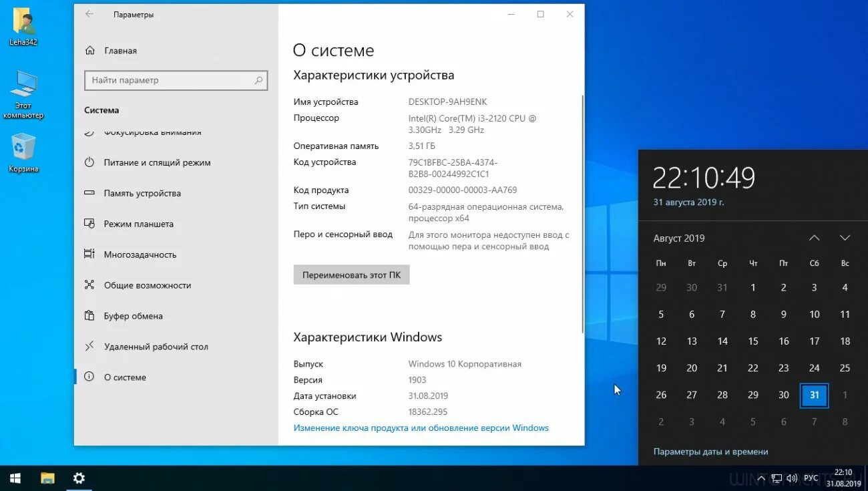
Task: Select Этот компьютер desktop icon
Action: 23,94
